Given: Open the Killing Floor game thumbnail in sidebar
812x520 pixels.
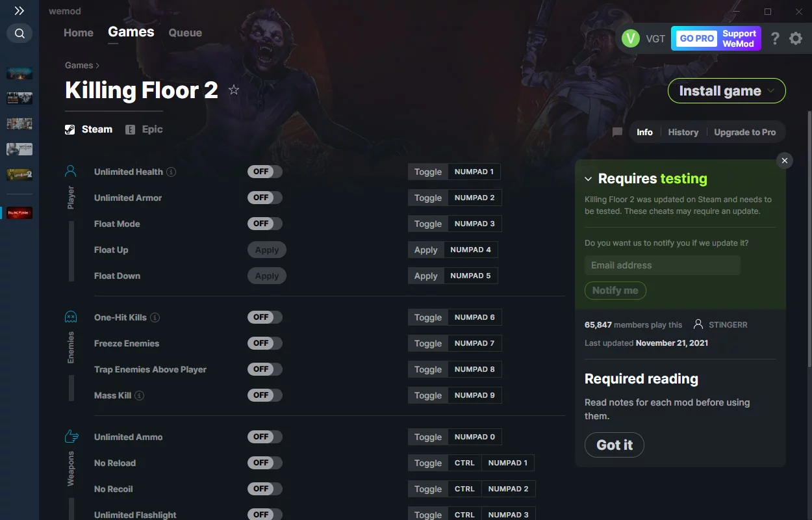Looking at the screenshot, I should coord(19,213).
